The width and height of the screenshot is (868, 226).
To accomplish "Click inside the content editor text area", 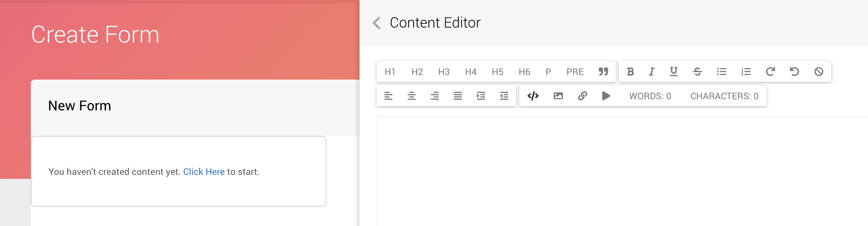I will tap(622, 171).
